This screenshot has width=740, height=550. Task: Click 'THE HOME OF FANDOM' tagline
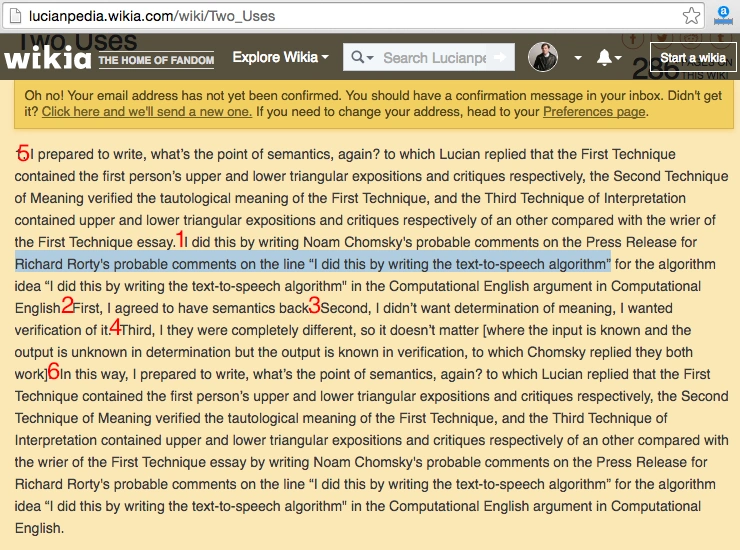tap(156, 60)
